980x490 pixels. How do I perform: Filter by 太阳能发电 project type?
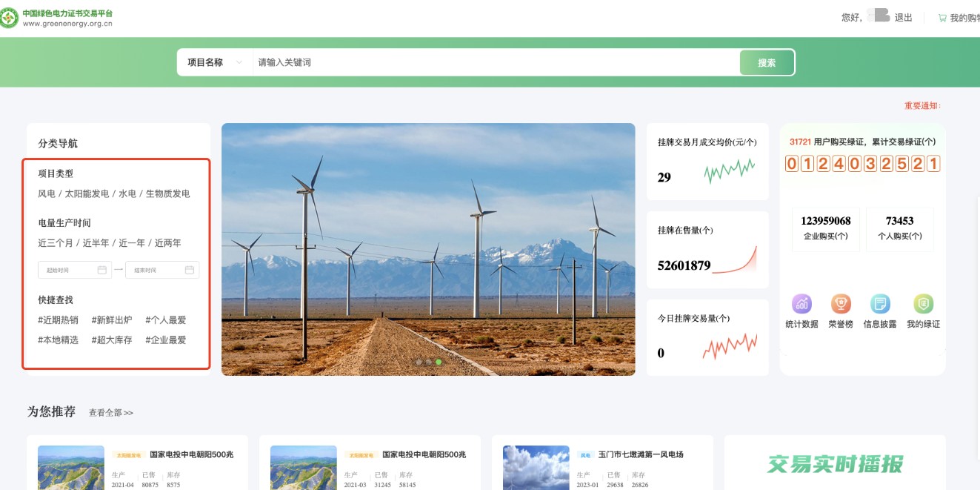click(87, 193)
